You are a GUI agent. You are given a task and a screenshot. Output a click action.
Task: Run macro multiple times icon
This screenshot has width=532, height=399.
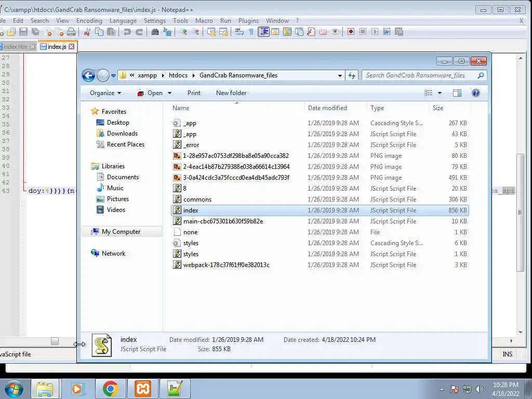[x=387, y=32]
